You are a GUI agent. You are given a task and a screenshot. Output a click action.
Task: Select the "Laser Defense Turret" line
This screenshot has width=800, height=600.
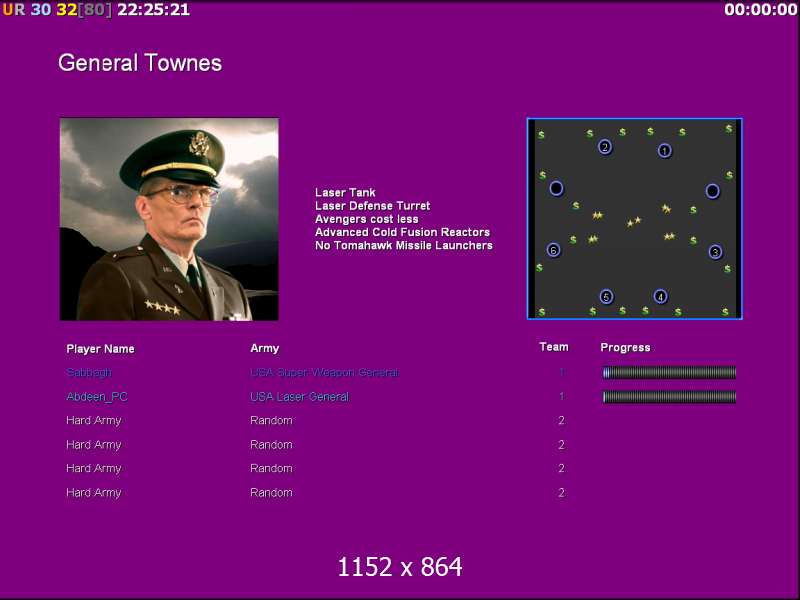(372, 206)
